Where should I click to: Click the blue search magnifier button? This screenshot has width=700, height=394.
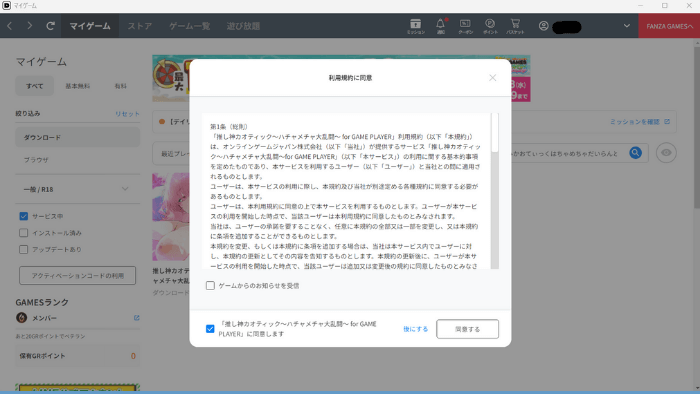pos(635,153)
